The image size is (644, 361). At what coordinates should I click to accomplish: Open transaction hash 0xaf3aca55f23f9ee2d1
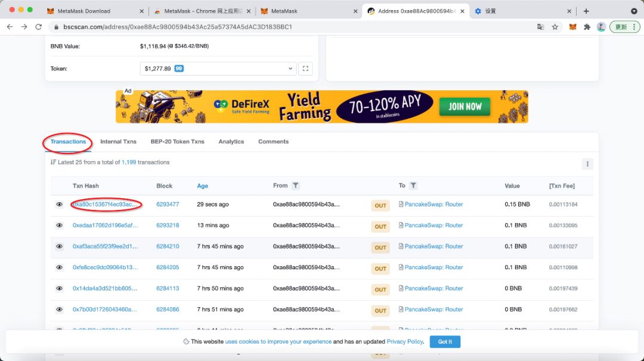(x=106, y=246)
